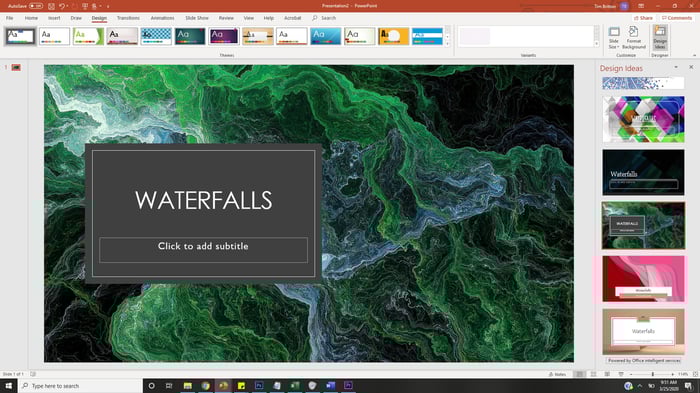Viewport: 700px width, 393px height.
Task: Open the Format Background pane
Action: 633,38
